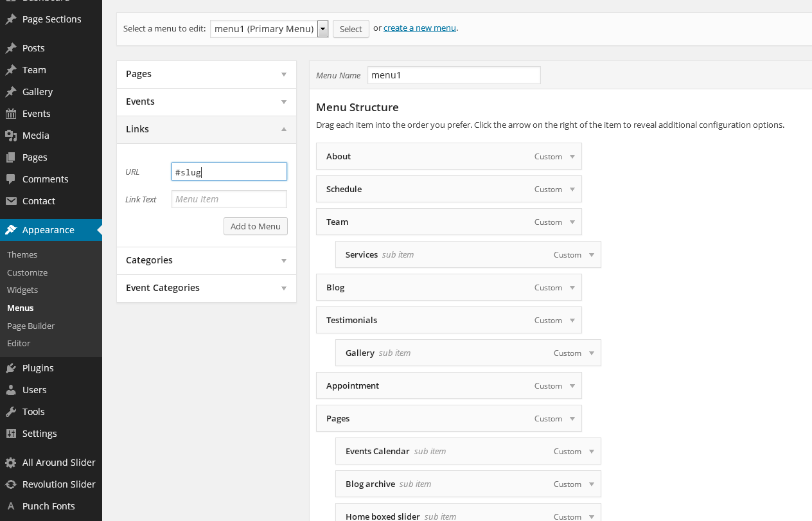This screenshot has height=521, width=812.
Task: Click the Revolution Slider refresh icon
Action: (11, 484)
